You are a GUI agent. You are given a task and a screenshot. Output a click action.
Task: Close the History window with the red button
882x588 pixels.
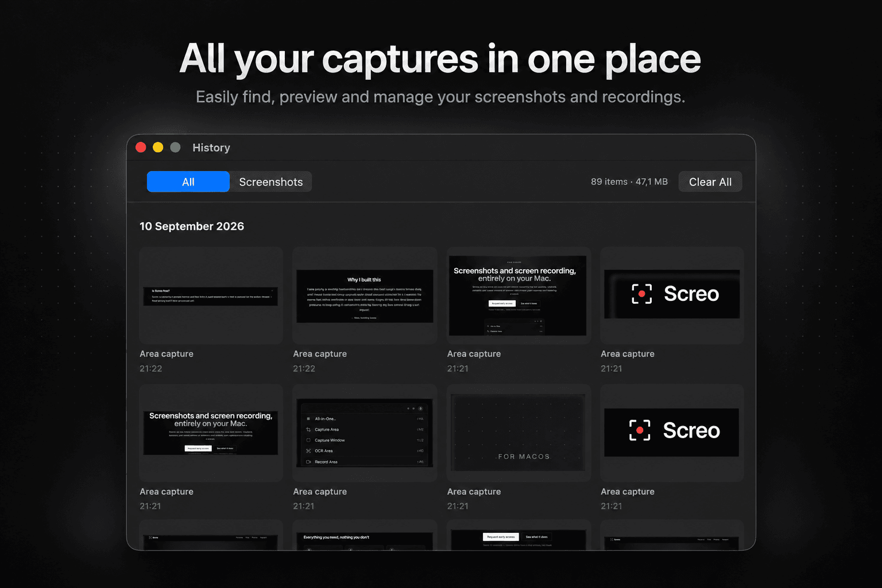point(141,148)
